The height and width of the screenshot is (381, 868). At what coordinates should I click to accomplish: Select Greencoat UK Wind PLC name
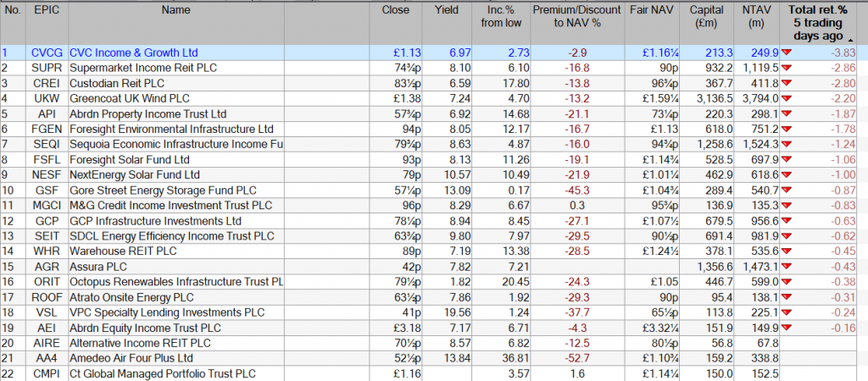130,98
